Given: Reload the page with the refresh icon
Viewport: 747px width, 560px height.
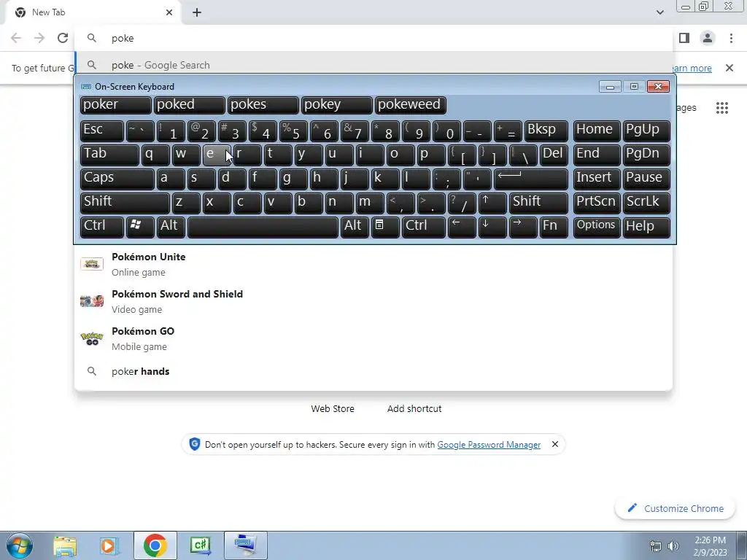Looking at the screenshot, I should pyautogui.click(x=63, y=38).
